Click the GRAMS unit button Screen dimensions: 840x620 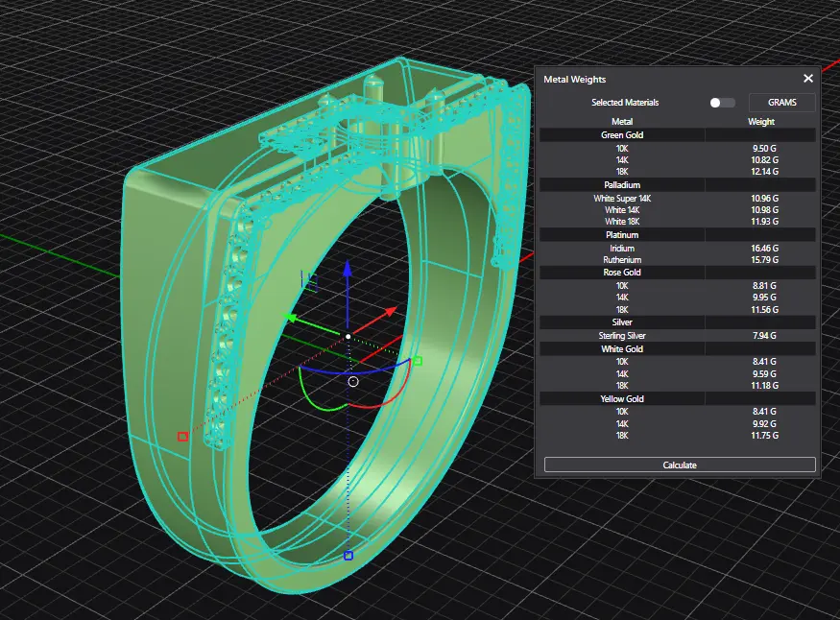click(x=781, y=103)
